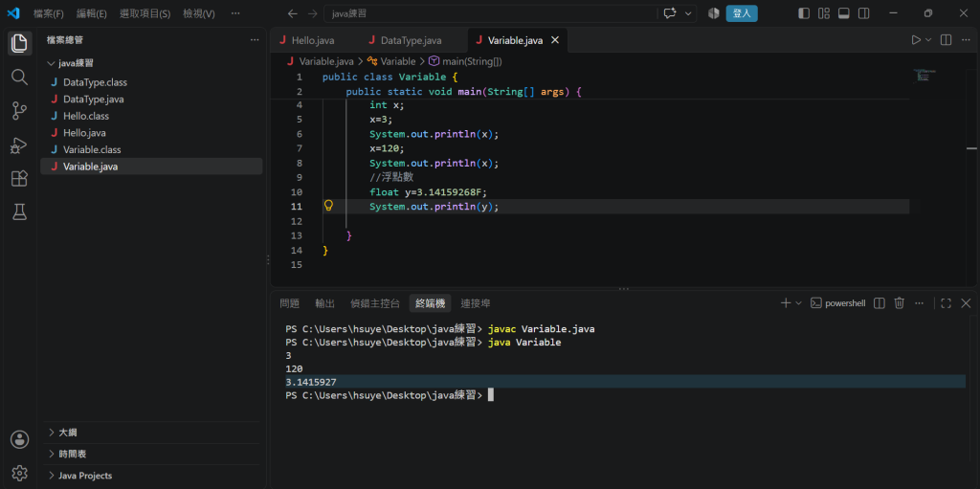980x489 pixels.
Task: Toggle the primary side bar layout
Action: (x=804, y=13)
